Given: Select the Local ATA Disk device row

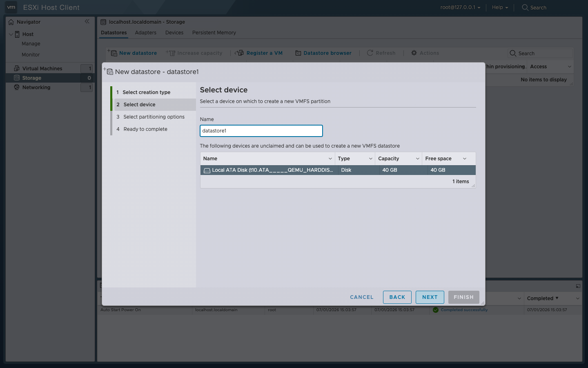Looking at the screenshot, I should coord(338,170).
